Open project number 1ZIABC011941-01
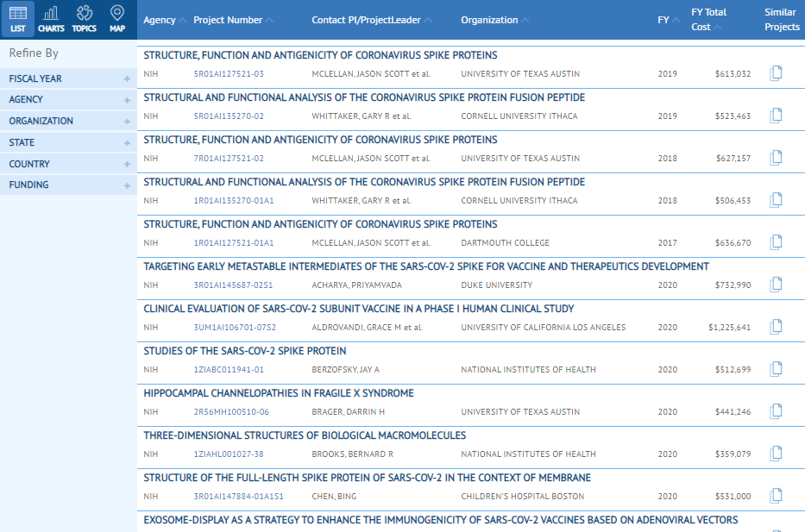The height and width of the screenshot is (532, 805). 229,369
